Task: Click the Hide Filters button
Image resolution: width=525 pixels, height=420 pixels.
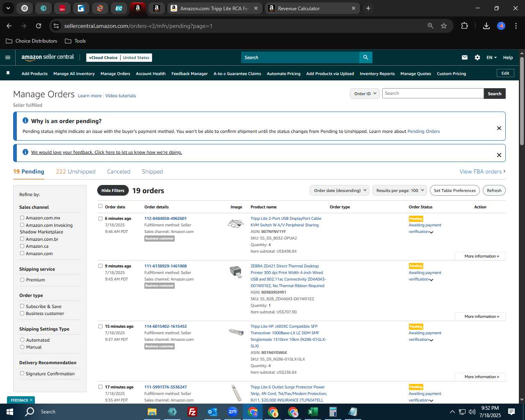Action: pos(113,190)
